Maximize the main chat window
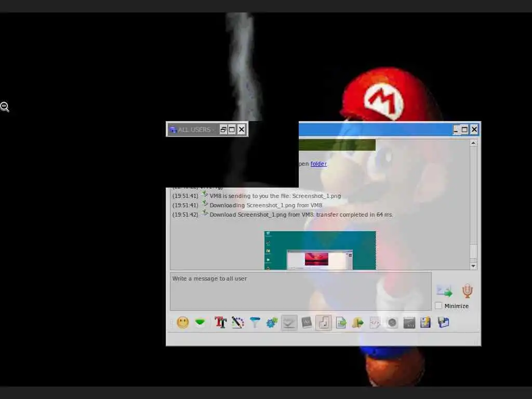 (464, 129)
